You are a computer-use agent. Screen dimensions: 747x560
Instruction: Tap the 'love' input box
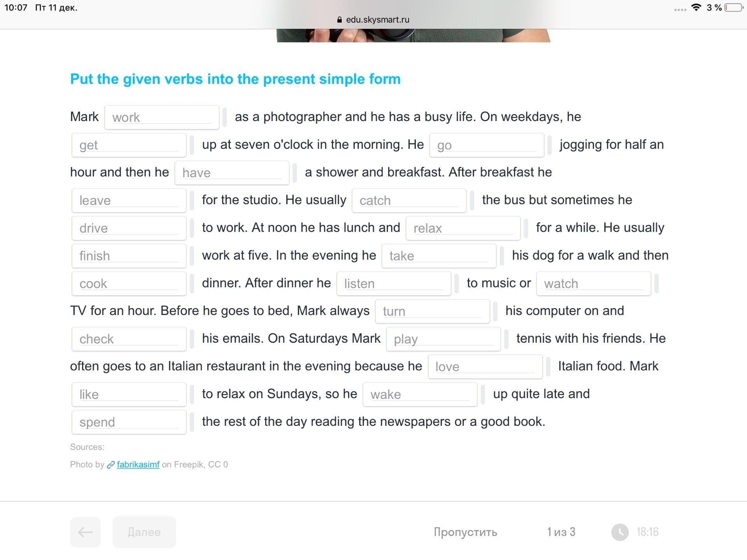pyautogui.click(x=485, y=367)
